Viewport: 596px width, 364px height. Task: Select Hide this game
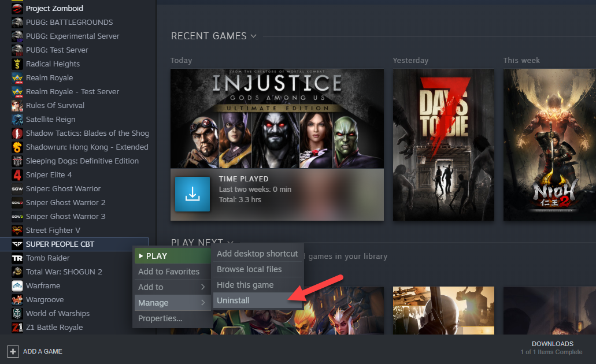[258, 285]
